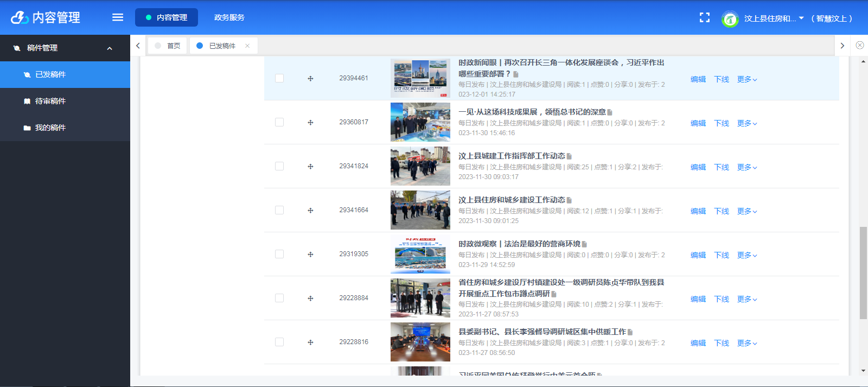Click 编辑 for article 29394461
Image resolution: width=868 pixels, height=387 pixels.
tap(698, 79)
